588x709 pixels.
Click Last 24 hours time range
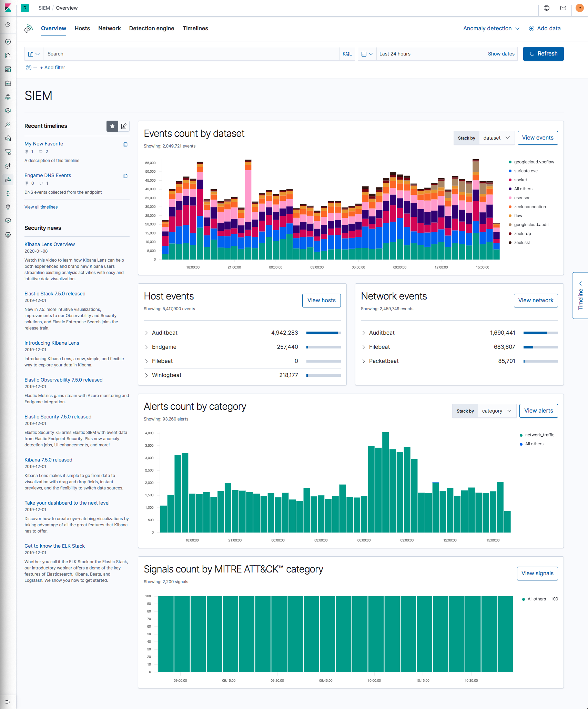pyautogui.click(x=395, y=54)
